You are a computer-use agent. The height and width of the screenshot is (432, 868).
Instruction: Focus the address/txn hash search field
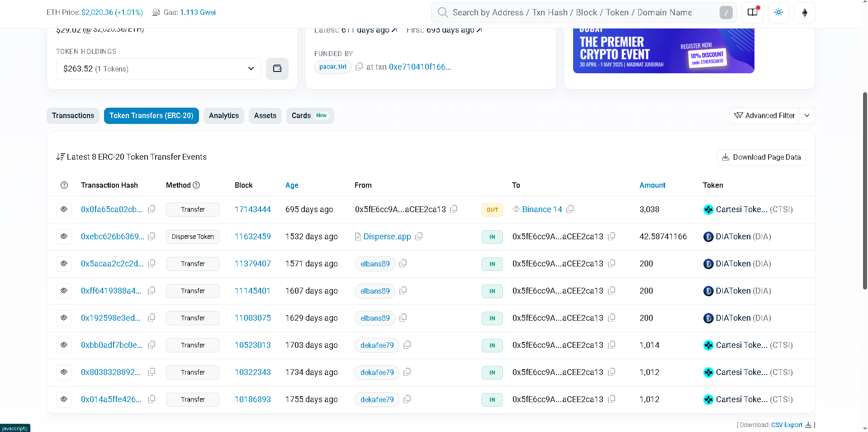pyautogui.click(x=584, y=13)
